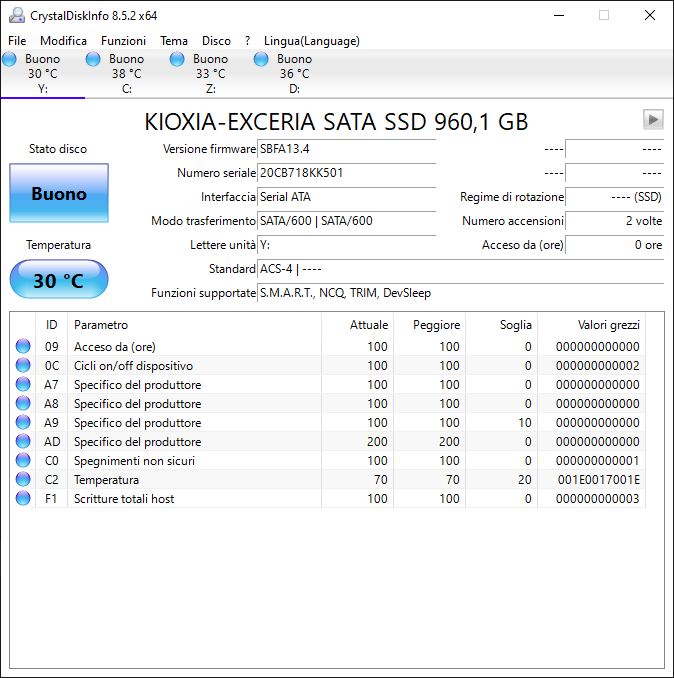Screen dimensions: 674x678
Task: Go to next disk with arrow button
Action: coord(653,119)
